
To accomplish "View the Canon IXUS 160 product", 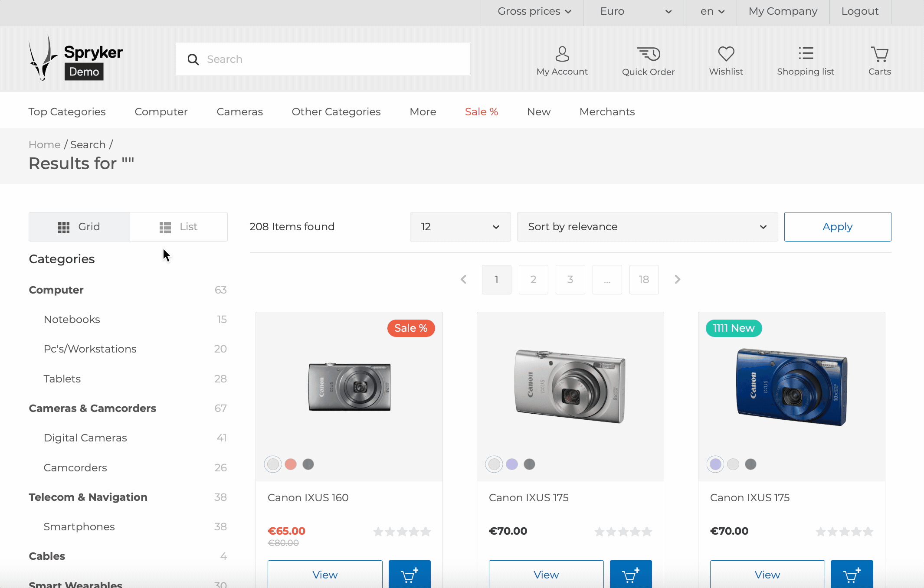I will tap(325, 574).
